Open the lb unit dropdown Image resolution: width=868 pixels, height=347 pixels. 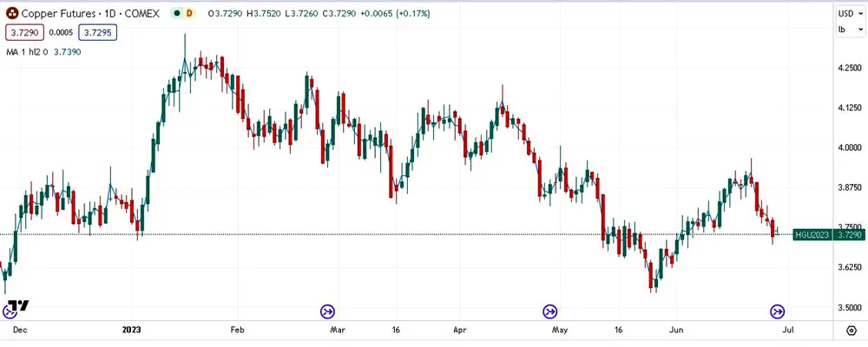(845, 29)
